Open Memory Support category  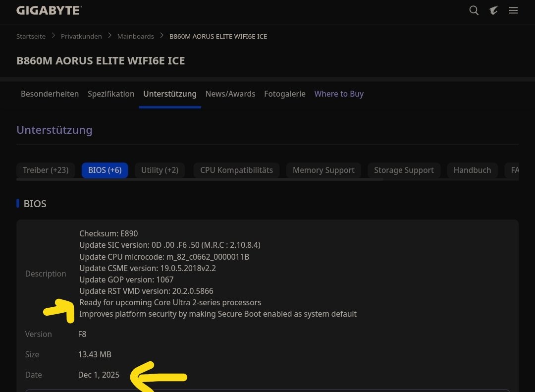pyautogui.click(x=323, y=170)
